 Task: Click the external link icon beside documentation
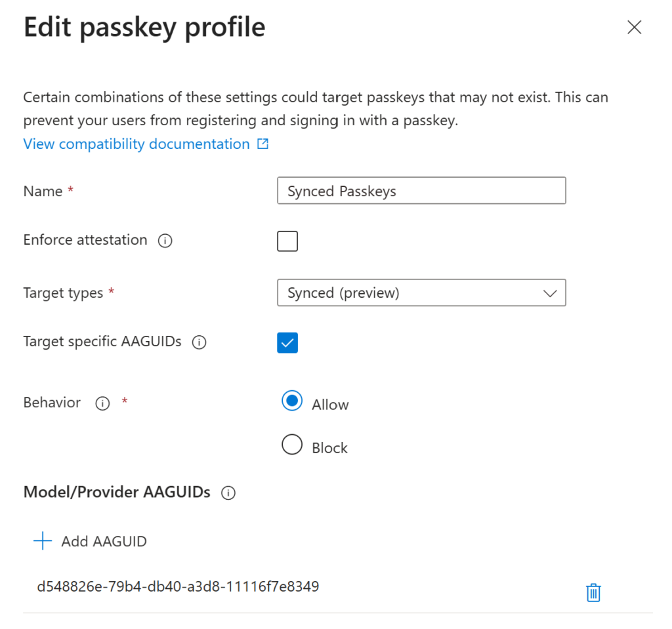pos(263,144)
